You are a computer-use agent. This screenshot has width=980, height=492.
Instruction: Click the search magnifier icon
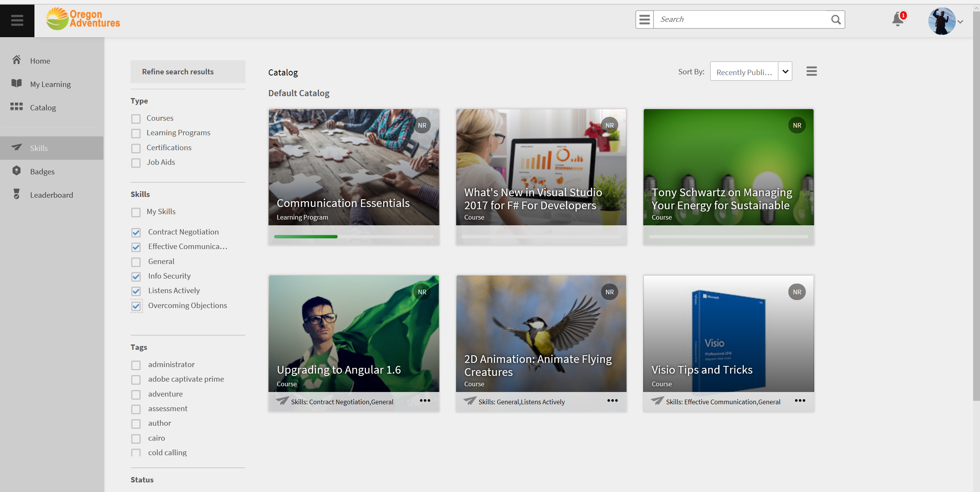click(x=836, y=20)
